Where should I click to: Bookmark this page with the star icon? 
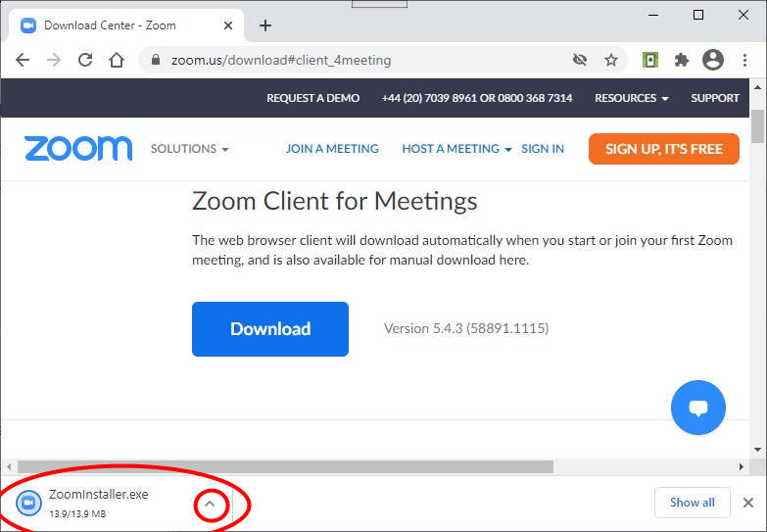[611, 60]
